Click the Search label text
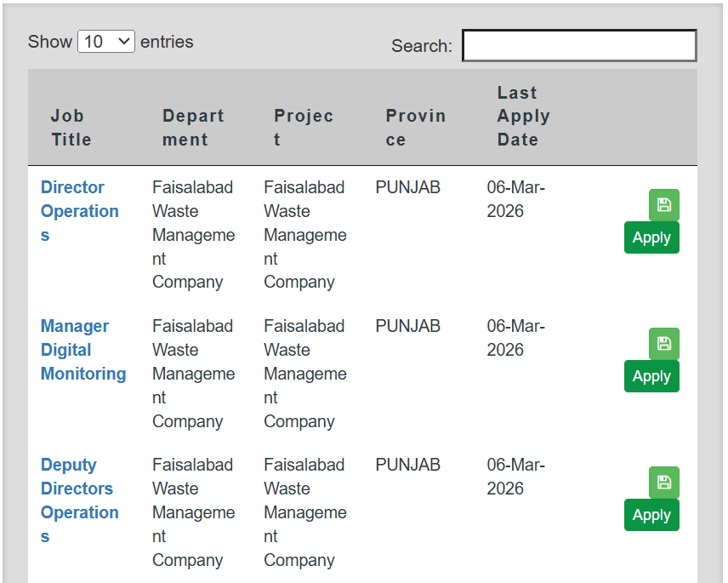The image size is (728, 583). [421, 46]
